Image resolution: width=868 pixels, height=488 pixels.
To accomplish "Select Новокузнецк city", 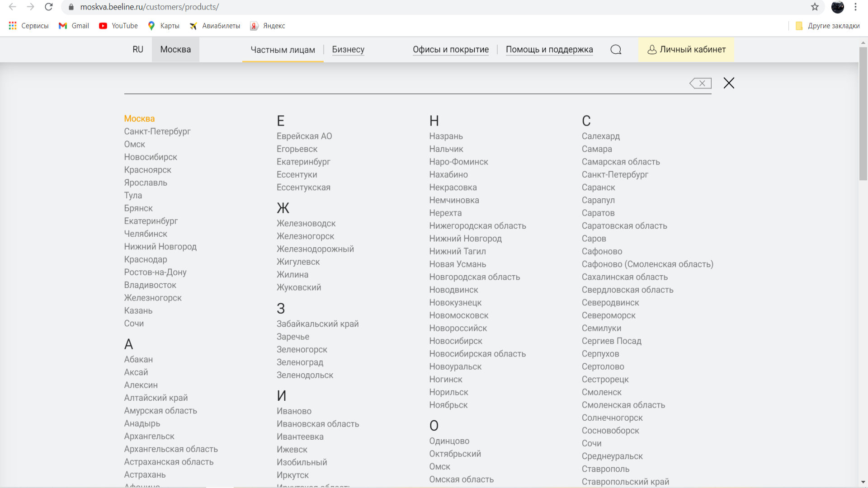I will 455,303.
